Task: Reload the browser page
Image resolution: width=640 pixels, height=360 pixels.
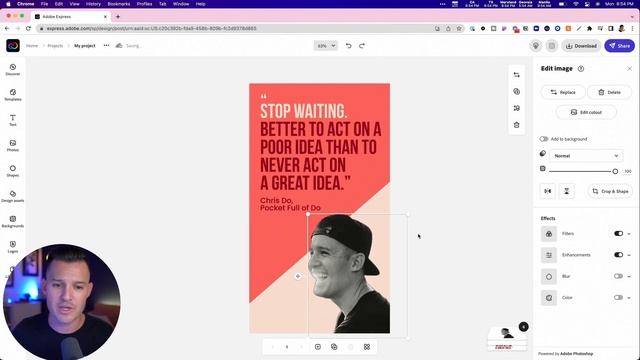Action: pos(28,28)
